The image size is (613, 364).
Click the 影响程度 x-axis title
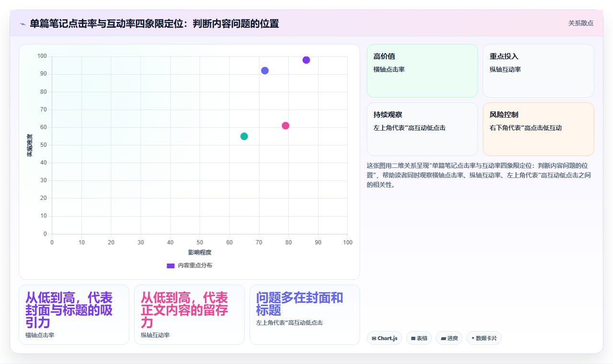click(x=200, y=253)
